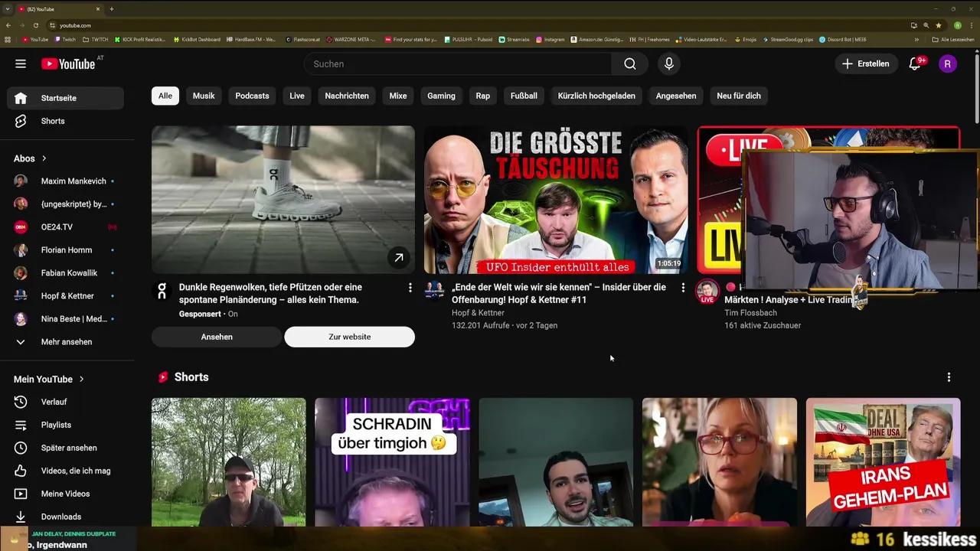980x551 pixels.
Task: Open the KickBot Dashboard bookmark
Action: pos(197,39)
